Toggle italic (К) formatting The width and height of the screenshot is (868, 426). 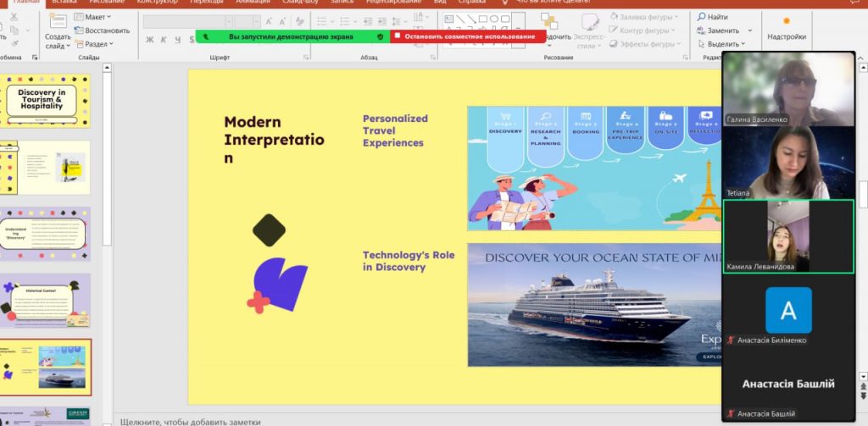point(164,39)
